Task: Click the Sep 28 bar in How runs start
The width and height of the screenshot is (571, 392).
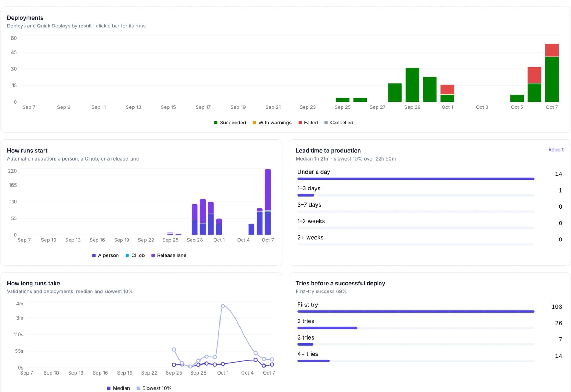Action: 194,219
